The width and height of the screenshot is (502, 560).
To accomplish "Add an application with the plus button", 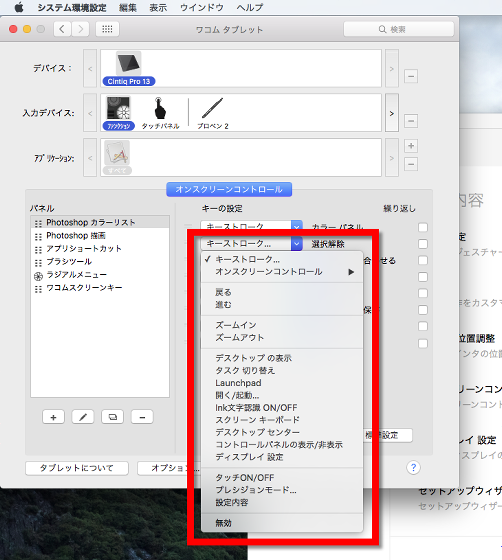I will 411,146.
